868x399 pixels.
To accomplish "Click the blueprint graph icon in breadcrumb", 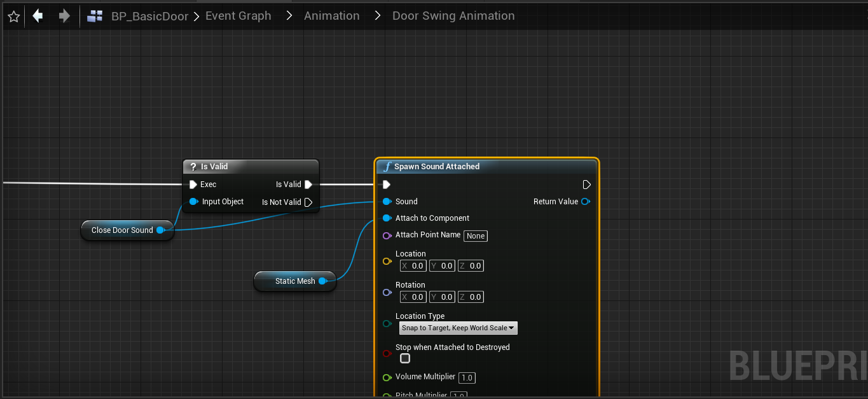I will click(x=95, y=17).
